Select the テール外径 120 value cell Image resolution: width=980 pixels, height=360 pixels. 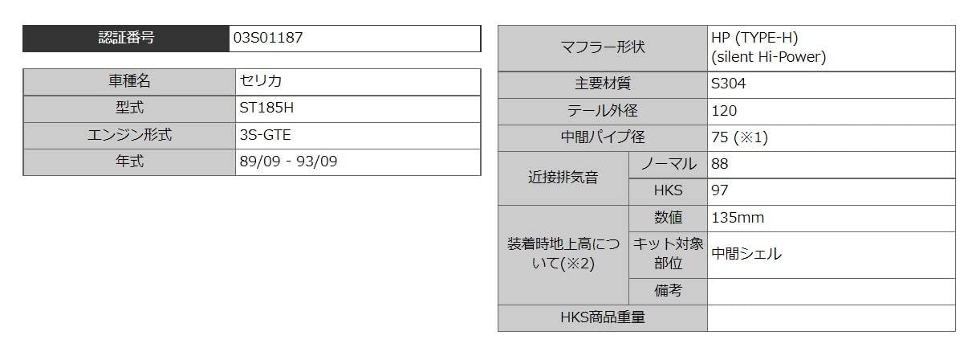pos(832,111)
